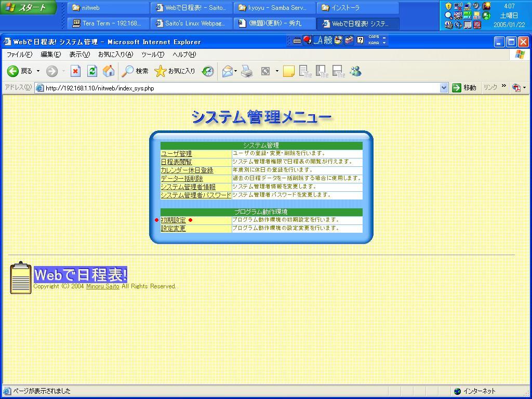The width and height of the screenshot is (532, 399).
Task: Open the お気に入り(A) menu in menu bar
Action: (x=115, y=55)
